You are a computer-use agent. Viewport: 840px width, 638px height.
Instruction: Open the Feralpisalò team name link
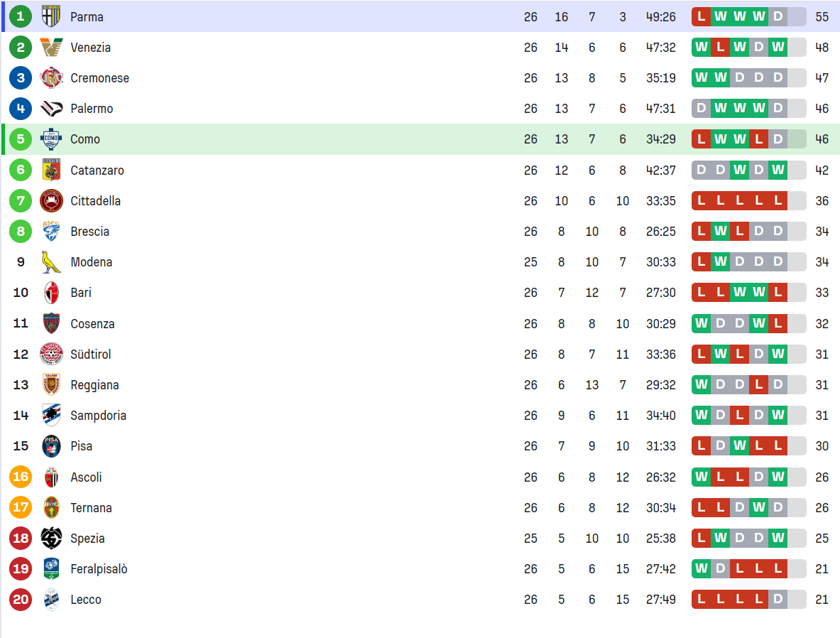99,569
